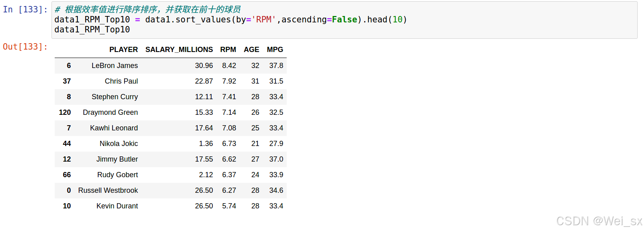Select the Russell Westbrook cell
Viewport: 644px width, 232px height.
(x=108, y=190)
